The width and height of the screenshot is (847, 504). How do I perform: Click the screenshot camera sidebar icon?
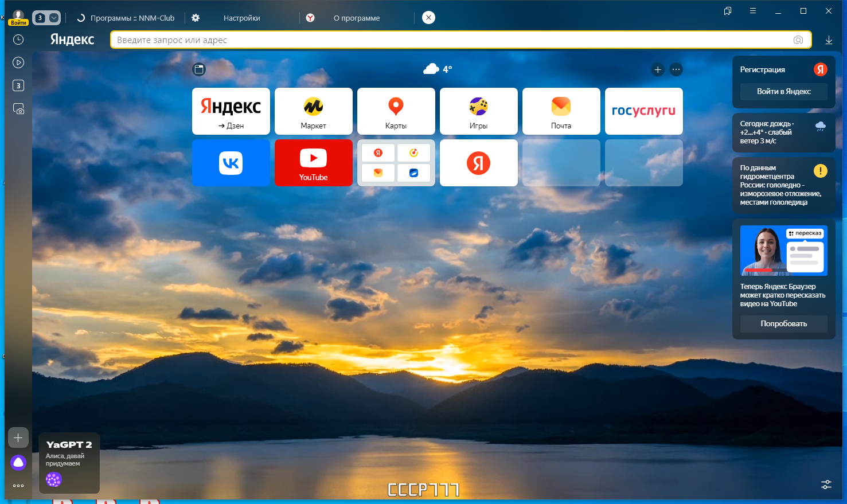(x=18, y=108)
